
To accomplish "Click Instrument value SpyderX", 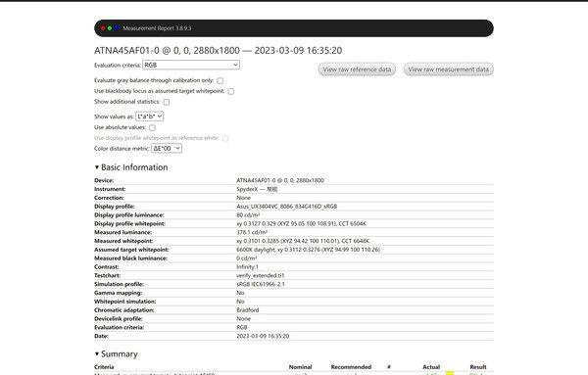I will (x=257, y=189).
